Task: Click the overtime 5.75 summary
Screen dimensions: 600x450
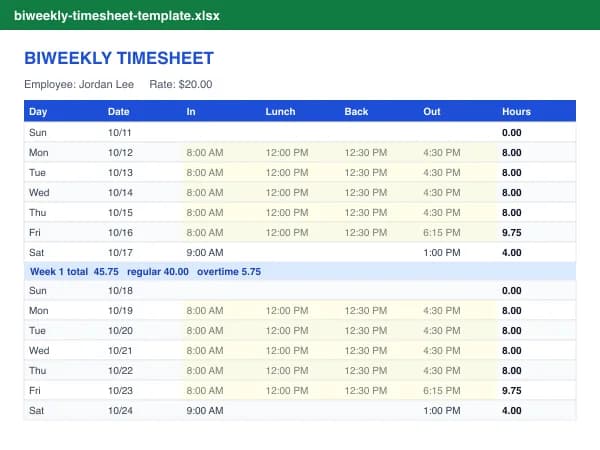Action: [x=229, y=272]
